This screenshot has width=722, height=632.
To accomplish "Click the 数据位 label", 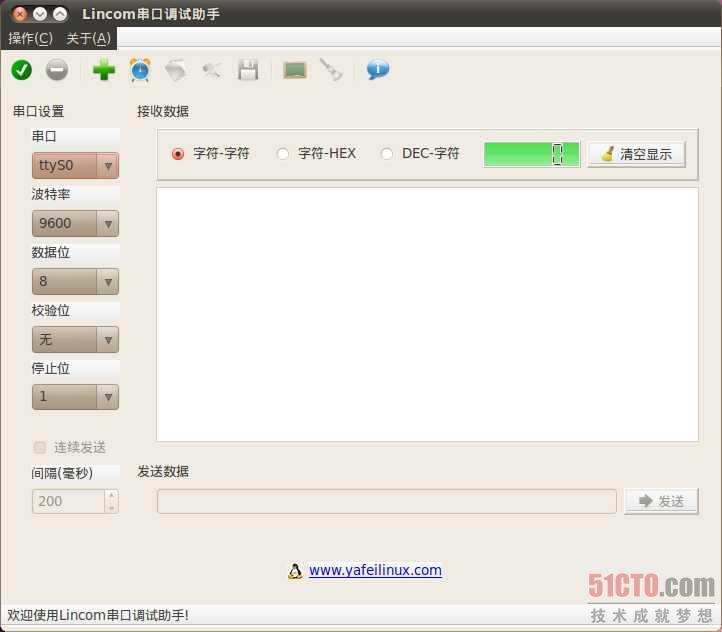I will (x=51, y=252).
